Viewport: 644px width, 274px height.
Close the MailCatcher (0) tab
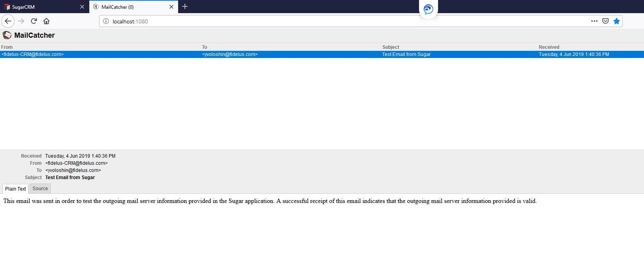pos(171,7)
